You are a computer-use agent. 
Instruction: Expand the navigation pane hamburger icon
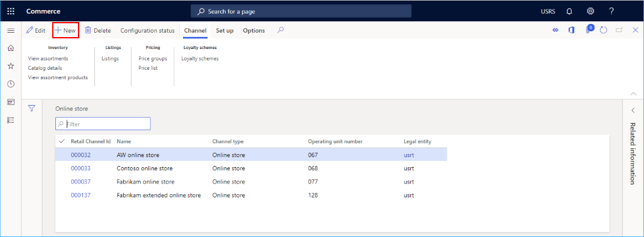(x=11, y=30)
